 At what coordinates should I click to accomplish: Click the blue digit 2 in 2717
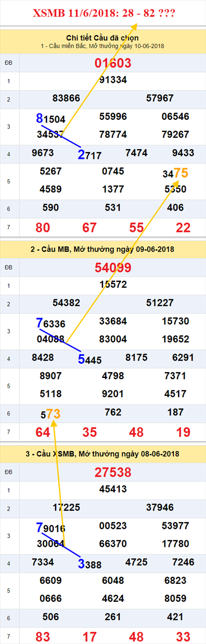point(81,155)
